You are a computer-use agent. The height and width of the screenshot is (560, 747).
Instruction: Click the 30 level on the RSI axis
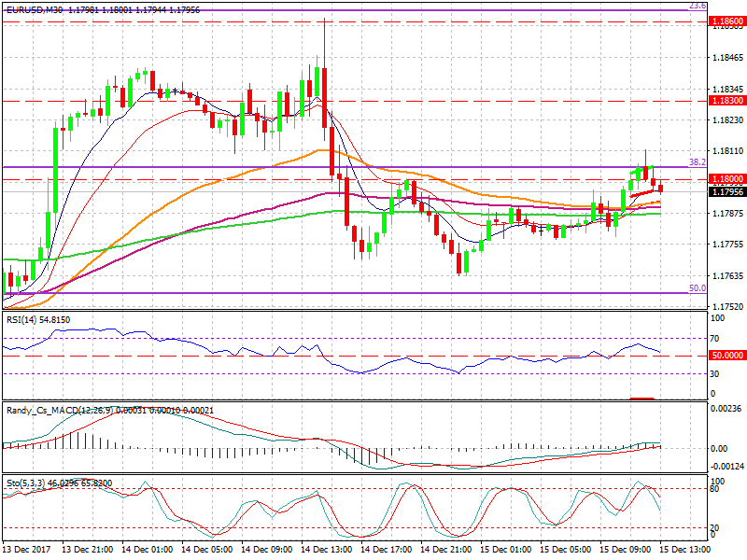pos(714,374)
